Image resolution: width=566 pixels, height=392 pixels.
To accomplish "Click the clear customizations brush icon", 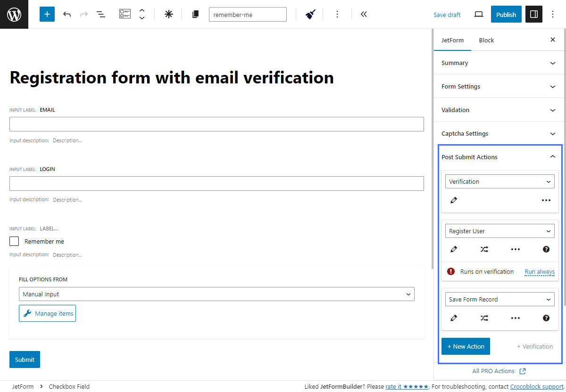I will pyautogui.click(x=309, y=14).
